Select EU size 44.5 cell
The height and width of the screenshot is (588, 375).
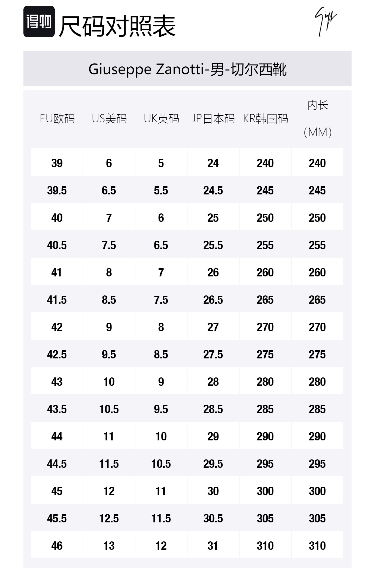pyautogui.click(x=57, y=464)
